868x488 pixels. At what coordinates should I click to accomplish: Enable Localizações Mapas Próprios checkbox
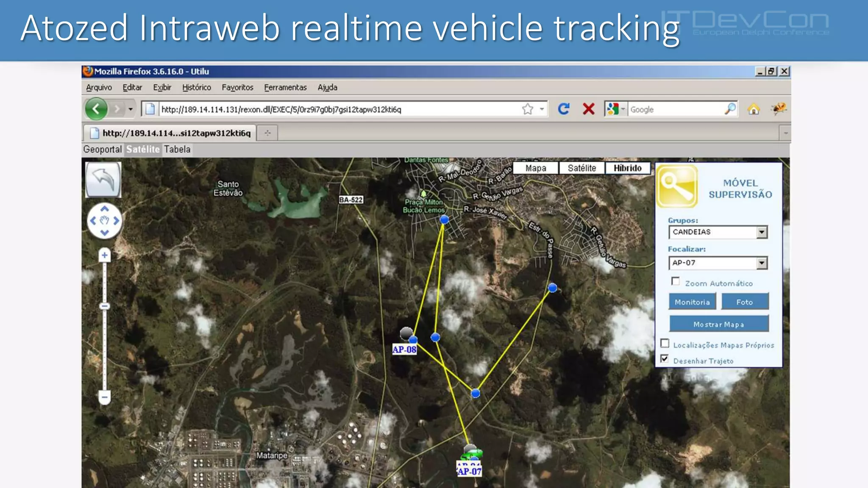[x=665, y=344]
